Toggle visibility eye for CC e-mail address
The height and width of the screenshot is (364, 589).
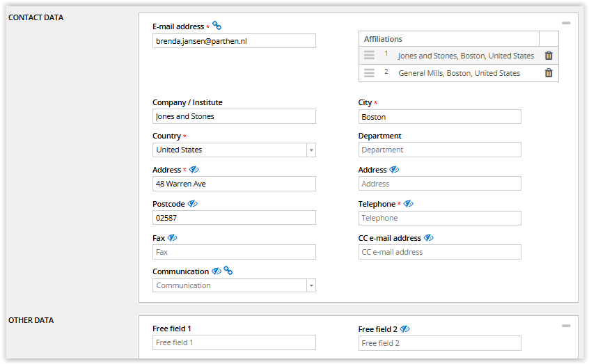(429, 237)
